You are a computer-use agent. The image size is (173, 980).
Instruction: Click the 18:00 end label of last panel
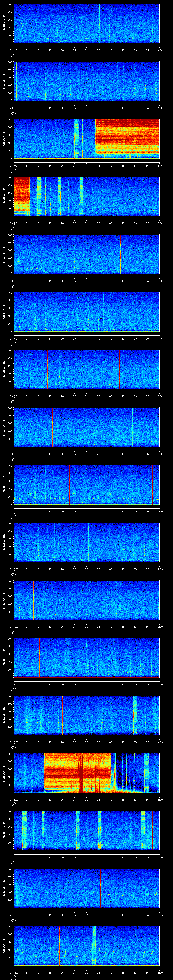(159, 972)
